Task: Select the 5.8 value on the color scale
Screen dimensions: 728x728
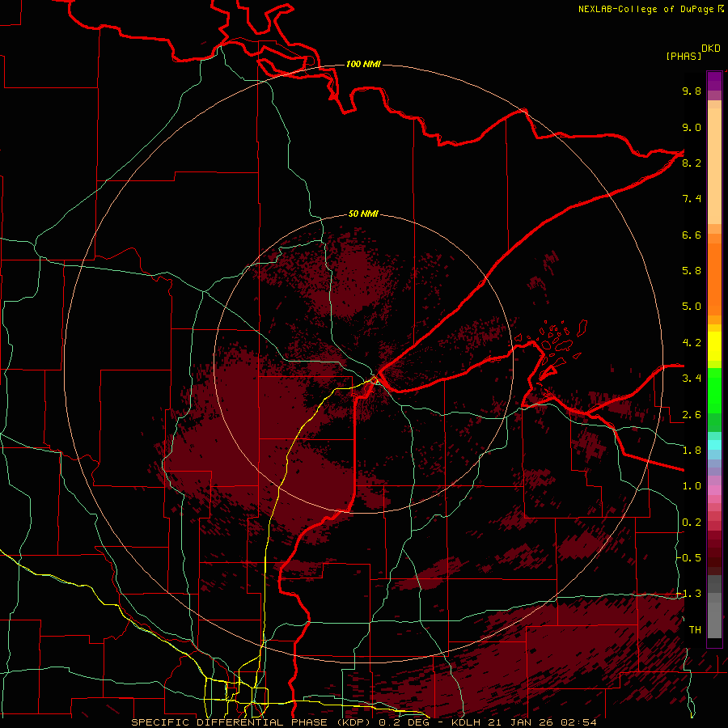Action: click(692, 271)
